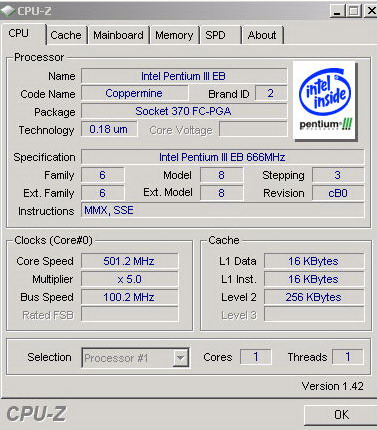Click the Instructions field with MMX, SSE
Screen dimensions: 377x430
[223, 210]
